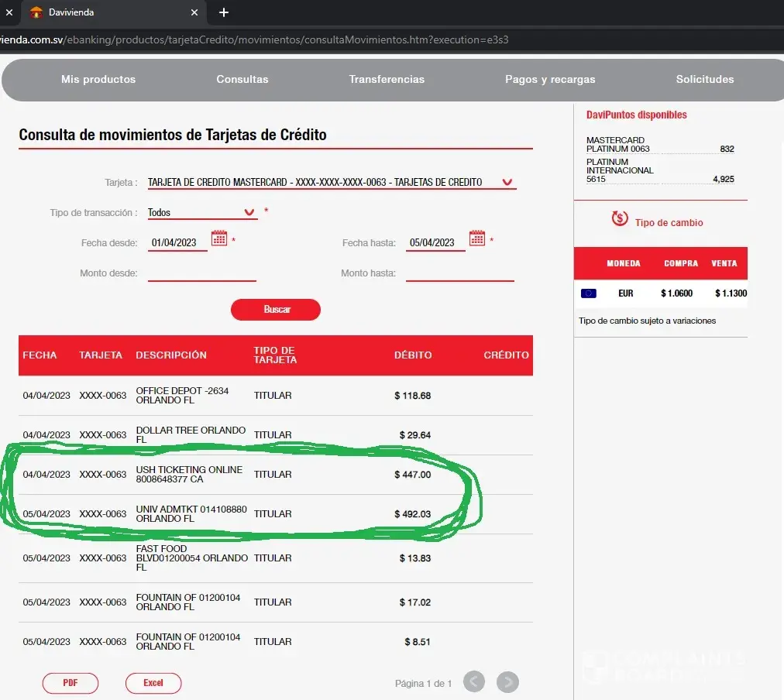This screenshot has width=784, height=700.
Task: Click the TIPO DE TARJETA column header
Action: (x=275, y=355)
